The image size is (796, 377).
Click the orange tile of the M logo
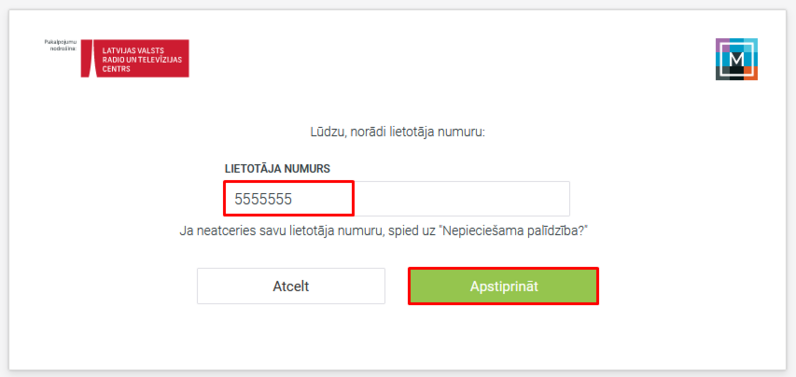tap(751, 73)
